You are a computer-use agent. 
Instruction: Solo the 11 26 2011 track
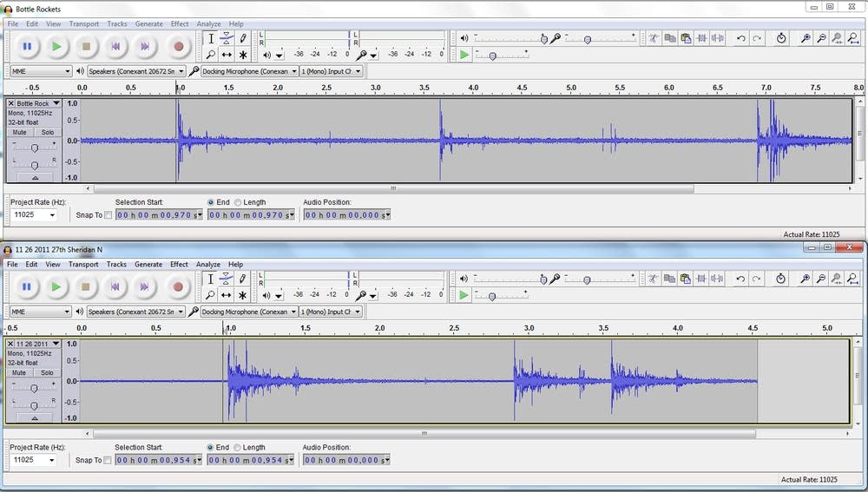47,373
